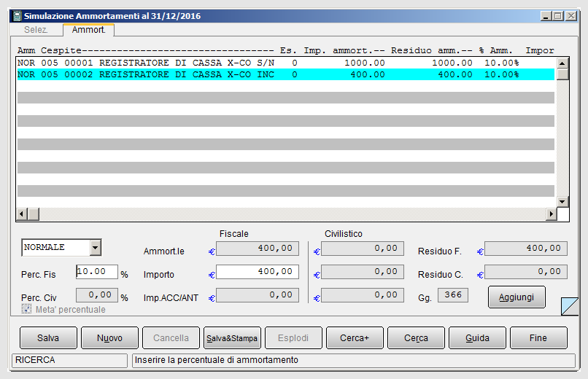
Task: Close the Simulazione Ammortamenti window
Action: coord(571,16)
